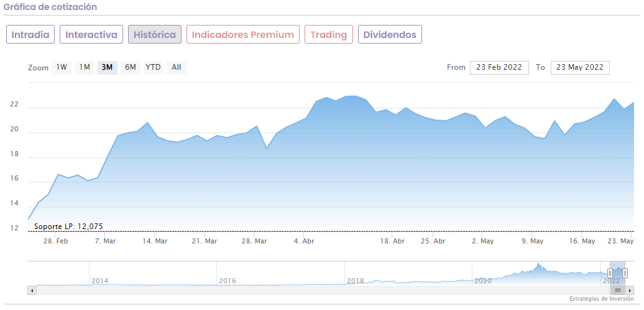Click the To date field
This screenshot has height=310, width=644.
pyautogui.click(x=580, y=67)
